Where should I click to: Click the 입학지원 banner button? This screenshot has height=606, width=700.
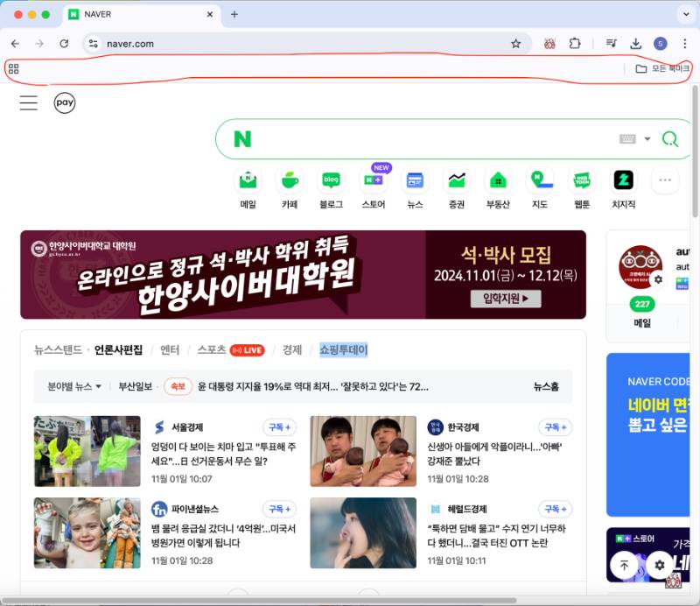[506, 299]
